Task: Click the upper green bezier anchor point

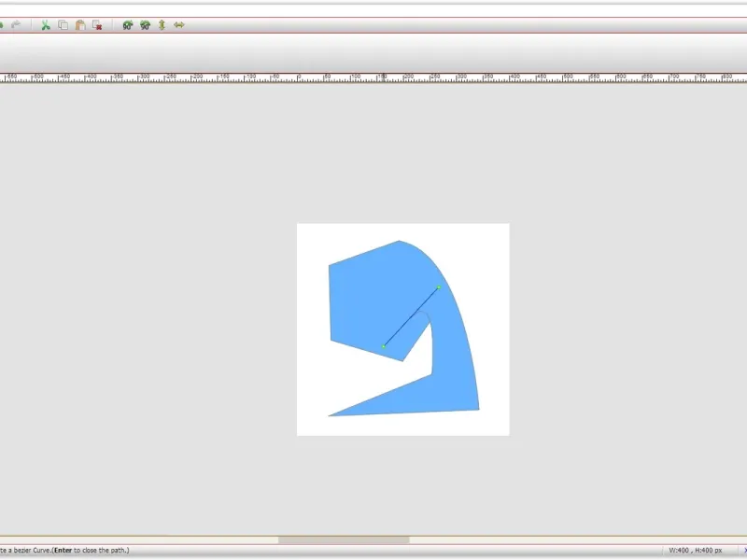Action: tap(439, 287)
